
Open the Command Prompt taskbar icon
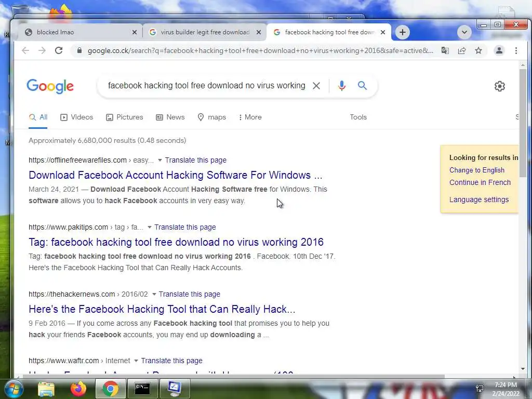[142, 389]
